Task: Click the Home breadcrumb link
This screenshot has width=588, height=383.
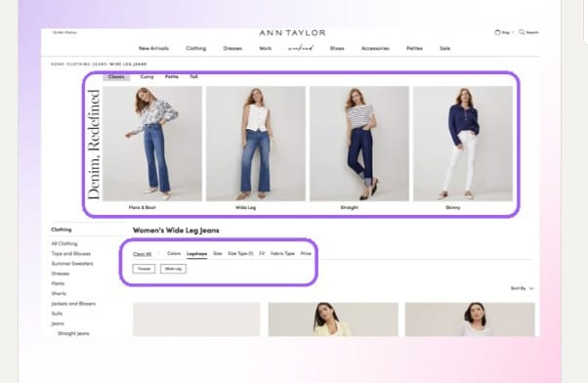Action: (58, 64)
